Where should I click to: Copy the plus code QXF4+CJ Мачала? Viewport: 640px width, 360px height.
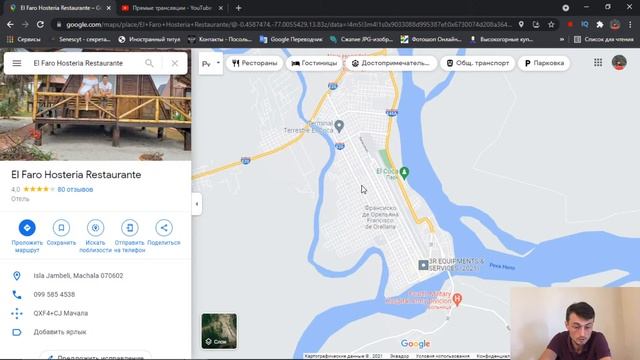coord(61,313)
